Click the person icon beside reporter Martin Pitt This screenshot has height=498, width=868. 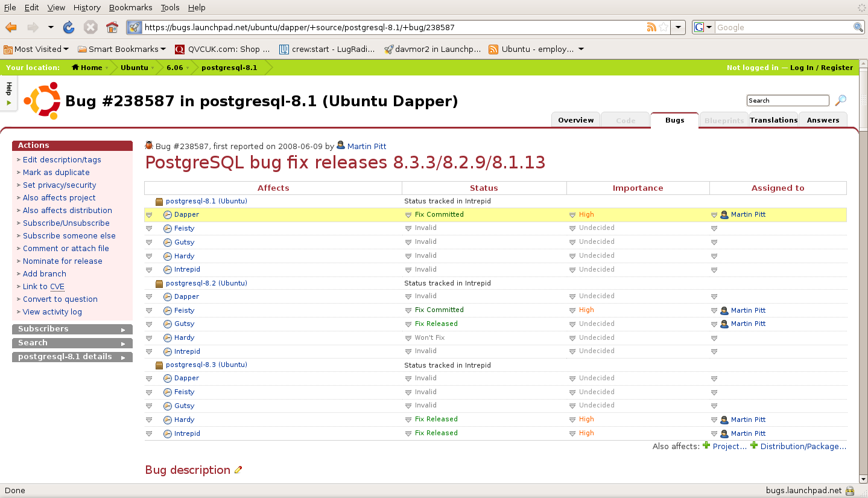341,145
